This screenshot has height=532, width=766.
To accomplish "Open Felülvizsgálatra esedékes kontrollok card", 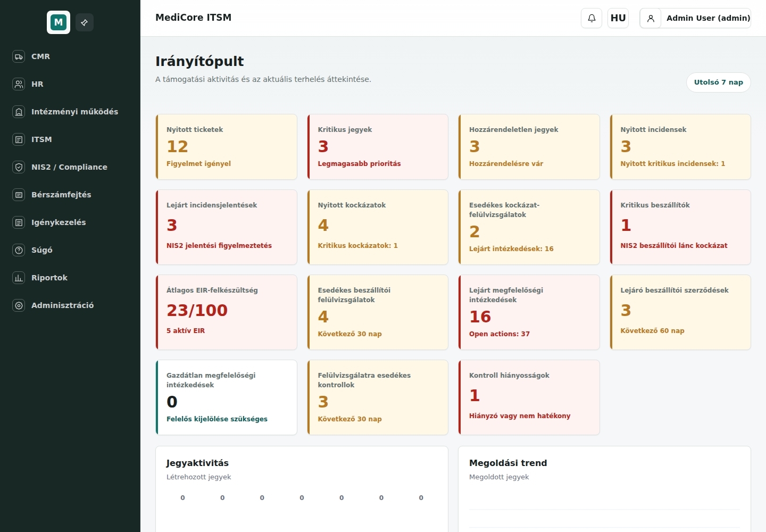I will (378, 397).
